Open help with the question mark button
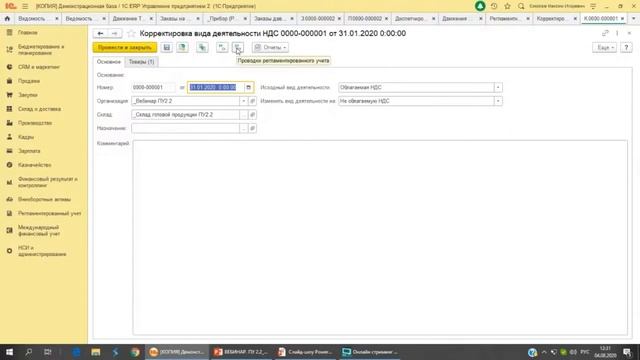The width and height of the screenshot is (640, 360). click(626, 47)
